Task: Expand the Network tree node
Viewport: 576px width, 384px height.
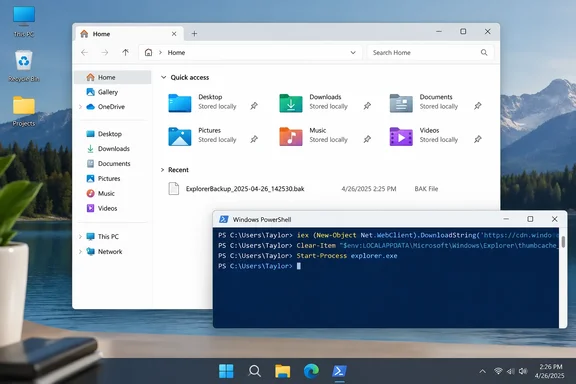Action: [x=80, y=251]
